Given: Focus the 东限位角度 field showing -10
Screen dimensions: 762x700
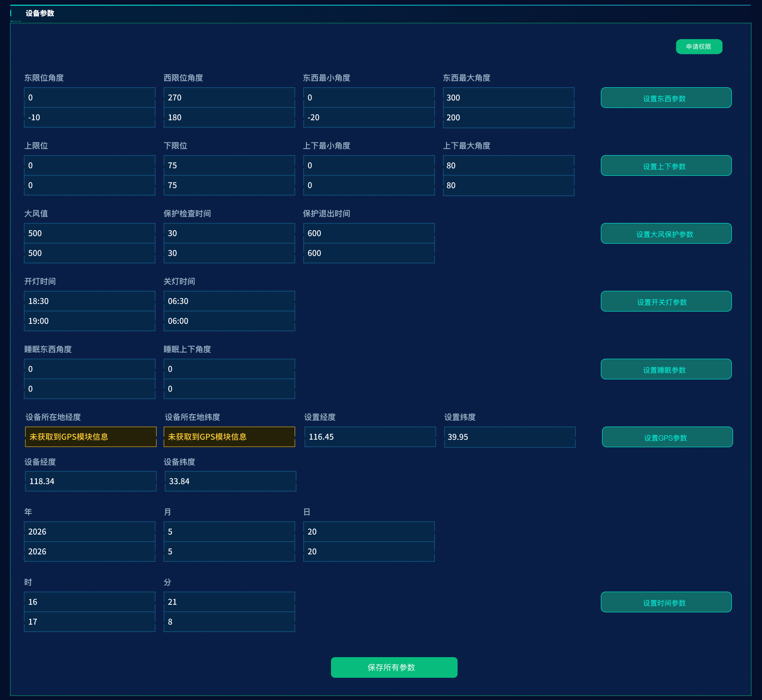Looking at the screenshot, I should (x=90, y=117).
